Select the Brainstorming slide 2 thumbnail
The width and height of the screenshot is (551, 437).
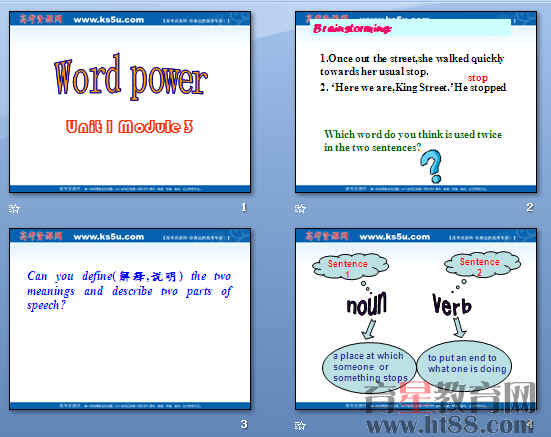[x=416, y=102]
